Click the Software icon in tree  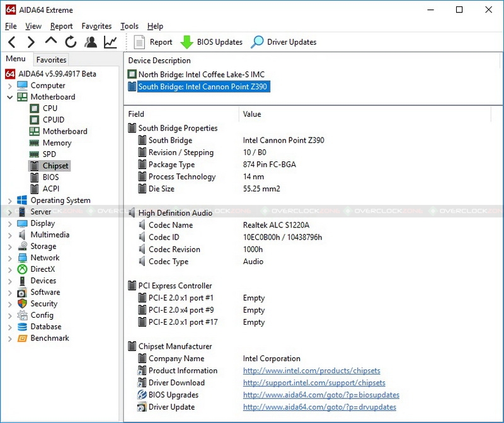point(22,293)
